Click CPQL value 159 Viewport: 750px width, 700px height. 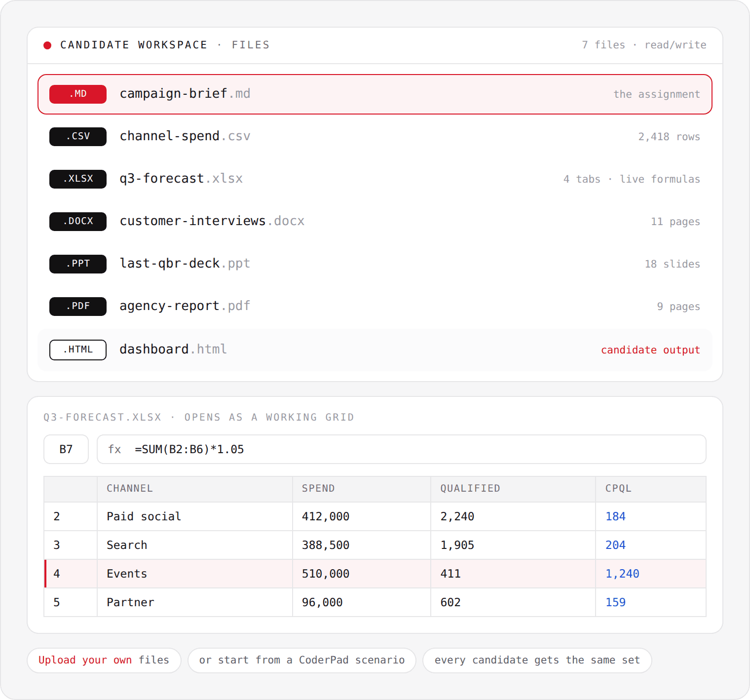[x=651, y=602]
